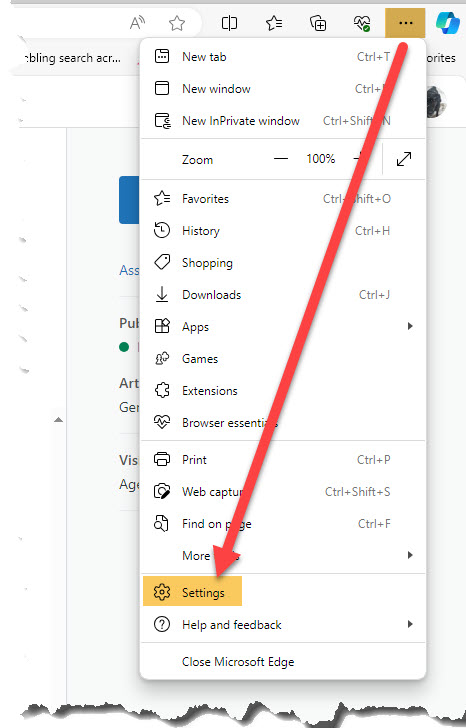Open the Split screen toolbar icon
Screen dimensions: 466x728
[x=229, y=23]
